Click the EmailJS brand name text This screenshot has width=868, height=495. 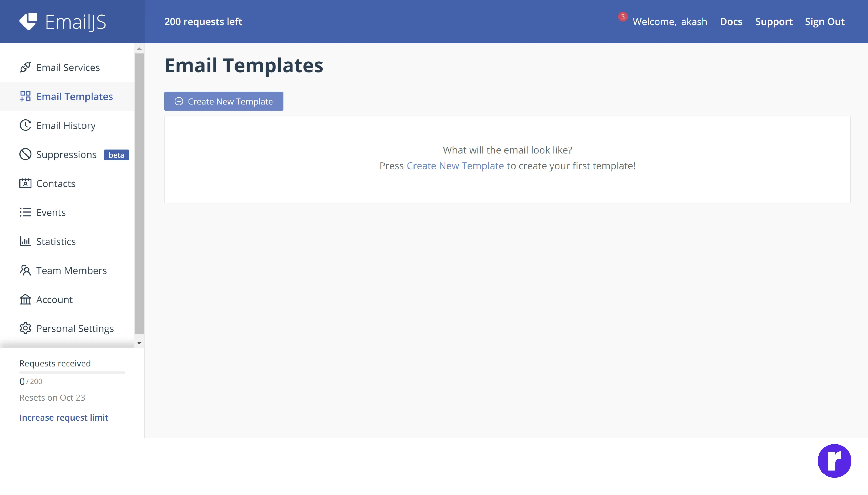pos(76,22)
